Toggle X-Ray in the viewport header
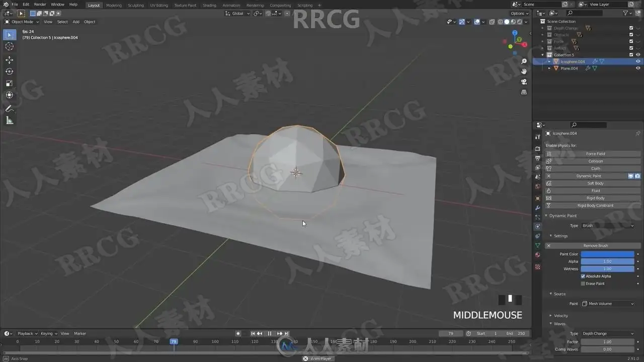Viewport: 644px width, 362px height. tap(492, 22)
